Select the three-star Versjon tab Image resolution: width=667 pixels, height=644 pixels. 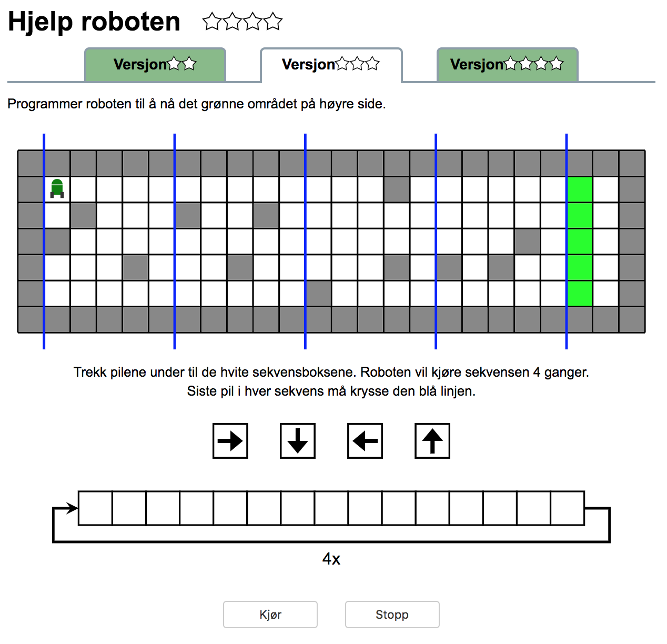pyautogui.click(x=331, y=65)
